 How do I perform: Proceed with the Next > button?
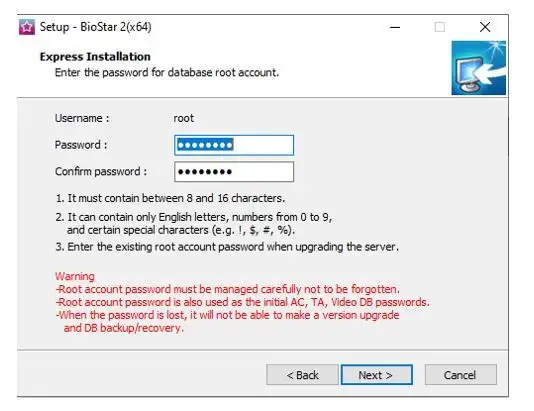click(x=377, y=375)
